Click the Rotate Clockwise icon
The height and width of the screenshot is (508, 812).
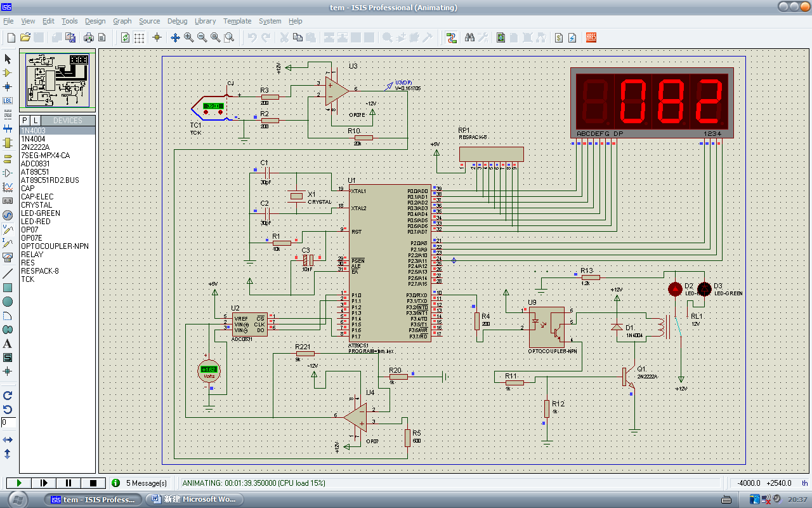[x=8, y=395]
